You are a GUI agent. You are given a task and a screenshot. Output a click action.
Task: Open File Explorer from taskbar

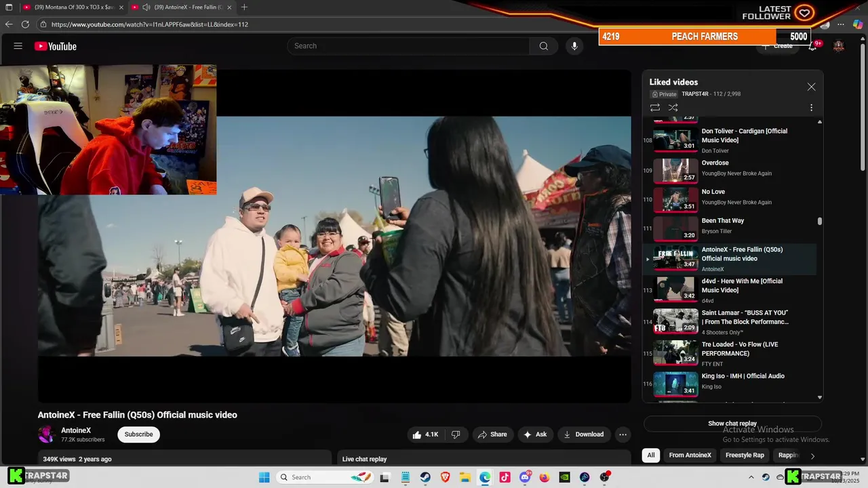(x=465, y=477)
